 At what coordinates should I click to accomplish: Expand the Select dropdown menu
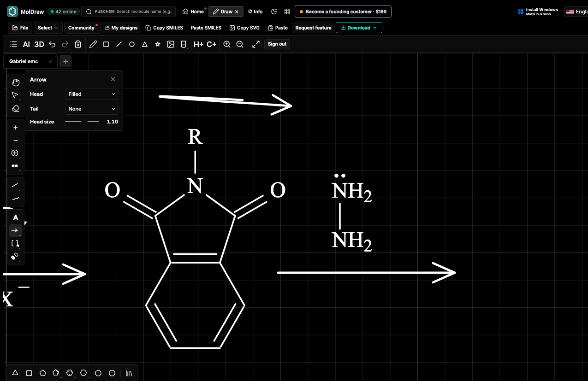[48, 28]
